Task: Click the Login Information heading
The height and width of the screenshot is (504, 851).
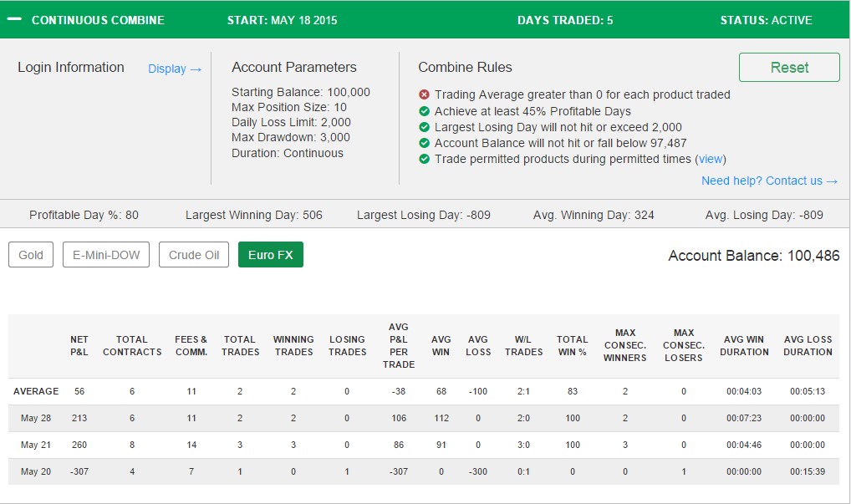Action: [71, 67]
